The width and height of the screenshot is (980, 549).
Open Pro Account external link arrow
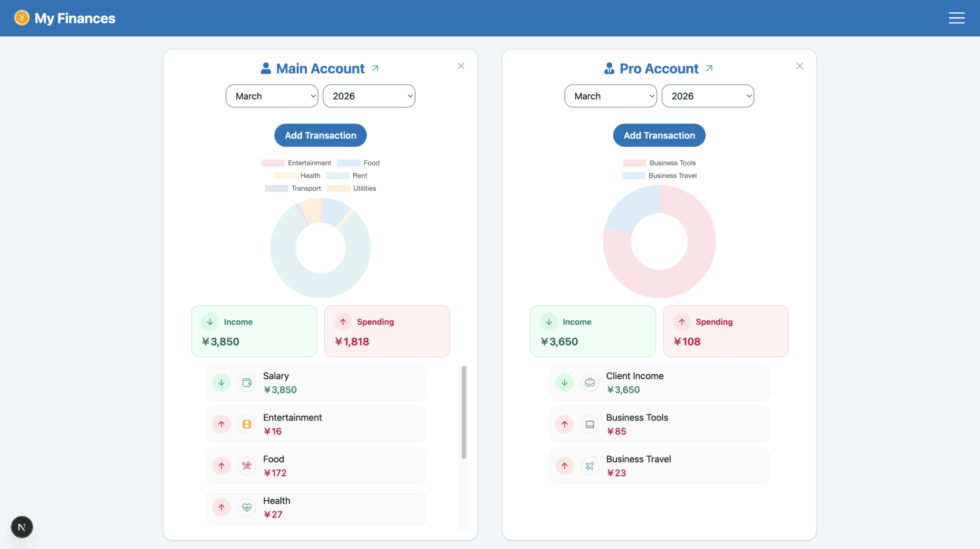click(709, 68)
